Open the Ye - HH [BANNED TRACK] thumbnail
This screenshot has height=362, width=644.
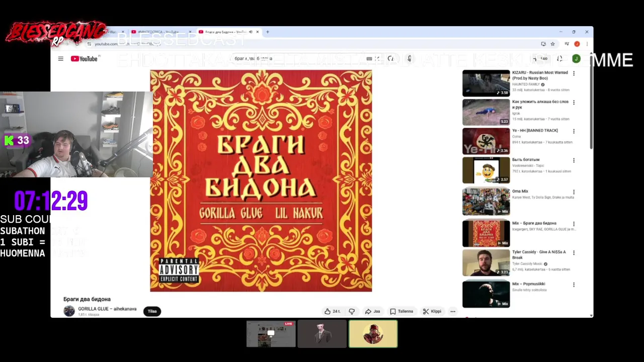coord(486,141)
